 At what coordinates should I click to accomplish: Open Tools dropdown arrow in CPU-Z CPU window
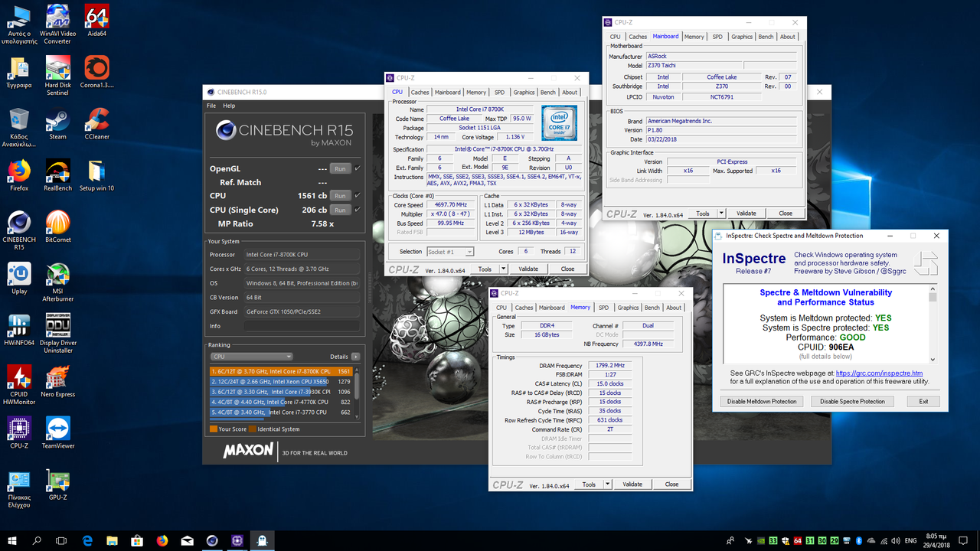(503, 269)
